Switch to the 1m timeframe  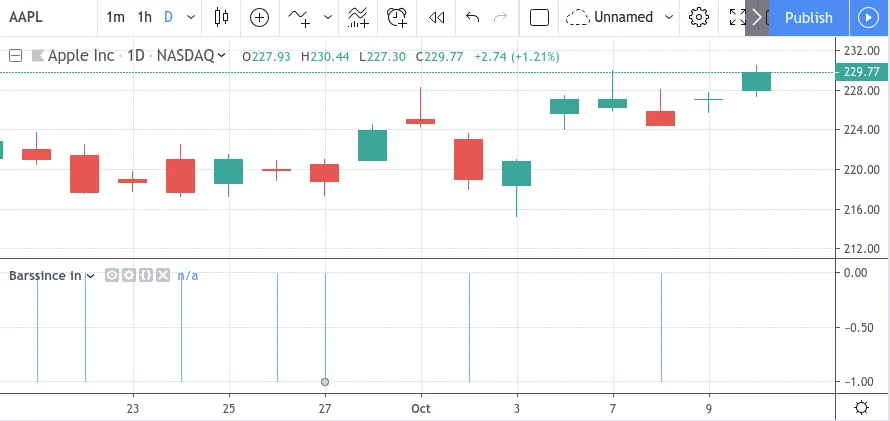116,17
